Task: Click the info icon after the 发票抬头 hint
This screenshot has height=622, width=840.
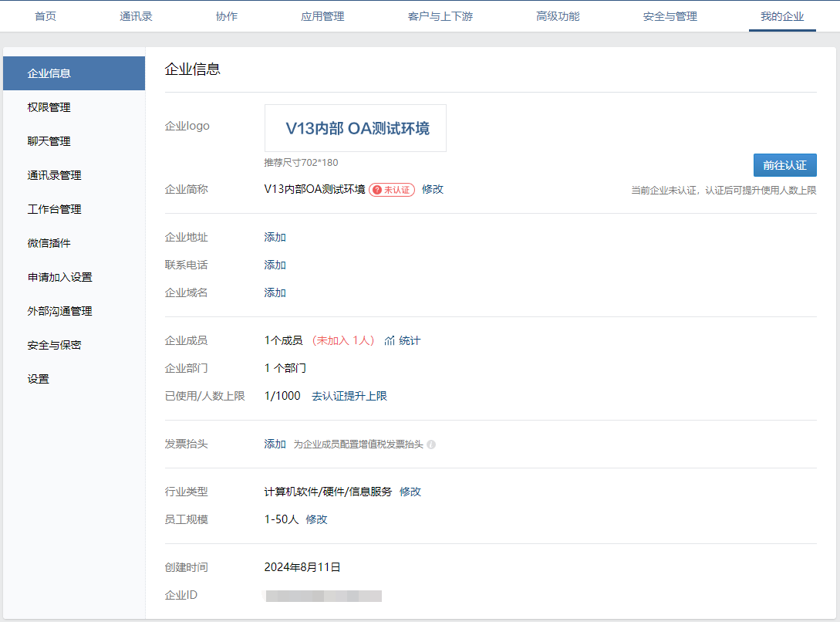Action: pyautogui.click(x=431, y=445)
